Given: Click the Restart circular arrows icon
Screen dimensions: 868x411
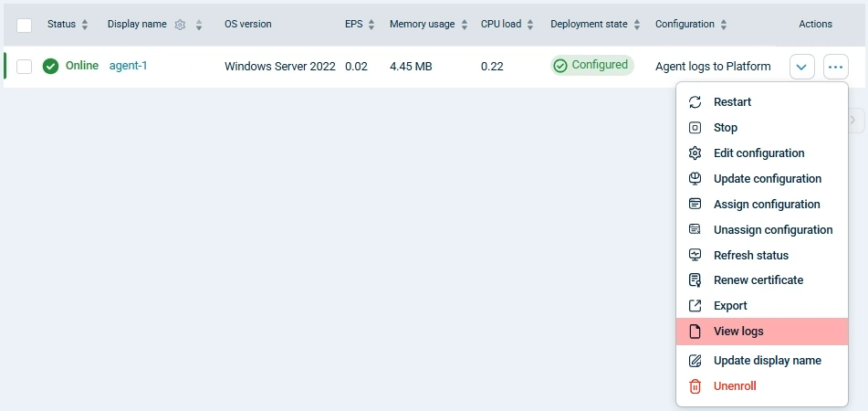Looking at the screenshot, I should coord(695,102).
